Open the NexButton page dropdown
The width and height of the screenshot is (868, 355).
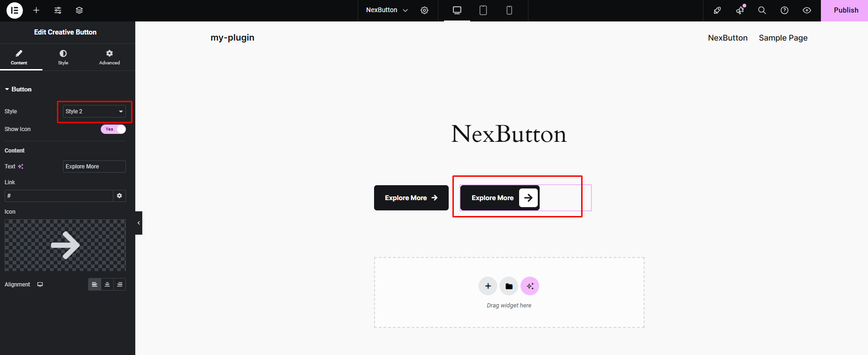tap(387, 10)
